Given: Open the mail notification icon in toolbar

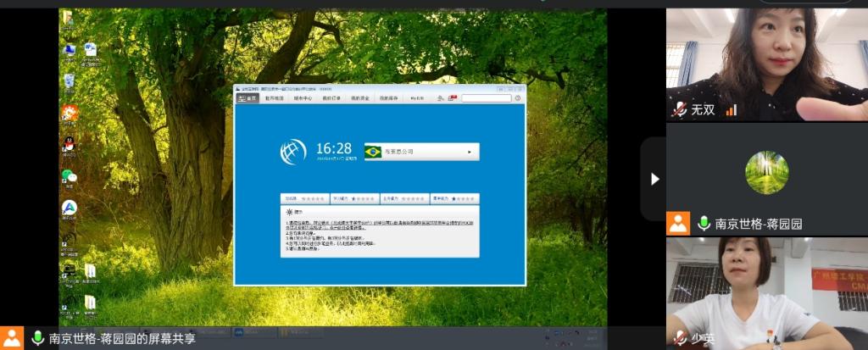Looking at the screenshot, I should [x=453, y=98].
